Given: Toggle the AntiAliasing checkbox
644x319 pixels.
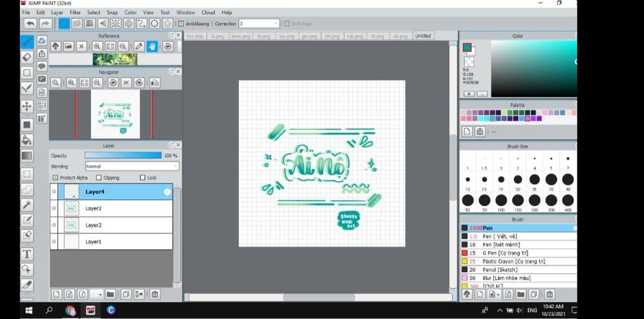Looking at the screenshot, I should coord(180,24).
